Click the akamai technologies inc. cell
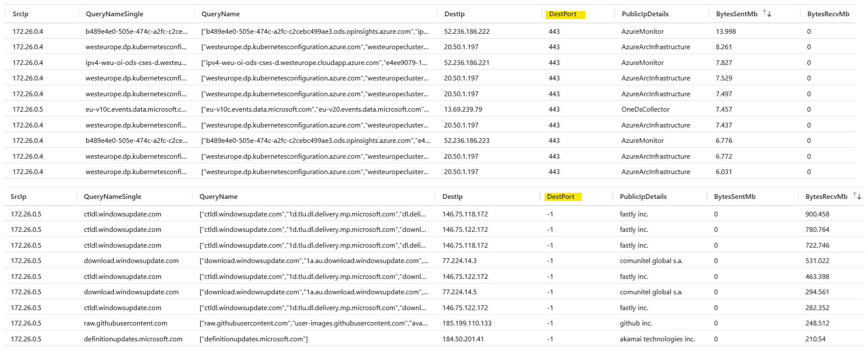This screenshot has height=352, width=868. [x=657, y=339]
